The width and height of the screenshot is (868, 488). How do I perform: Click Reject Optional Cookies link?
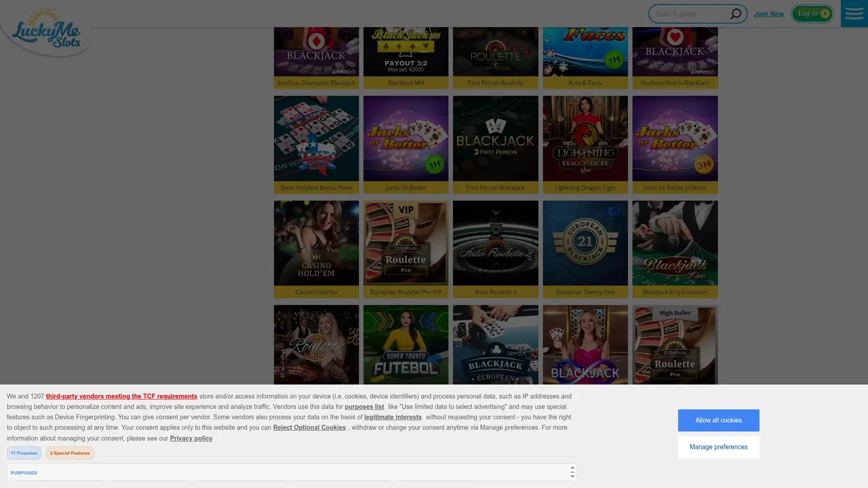(309, 428)
